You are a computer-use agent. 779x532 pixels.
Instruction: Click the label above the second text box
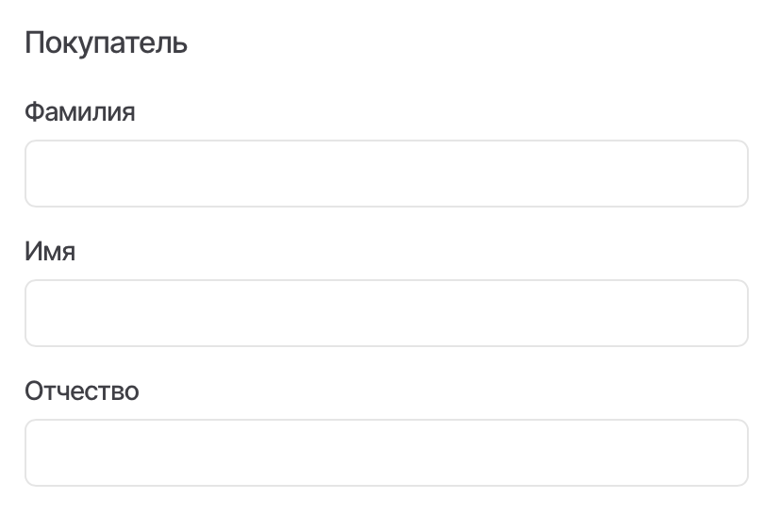50,252
